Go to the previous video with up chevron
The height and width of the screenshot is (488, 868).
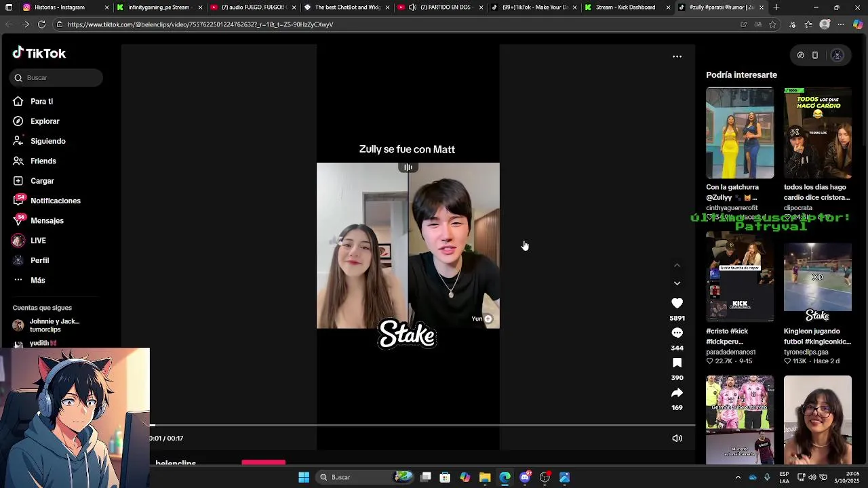point(677,266)
